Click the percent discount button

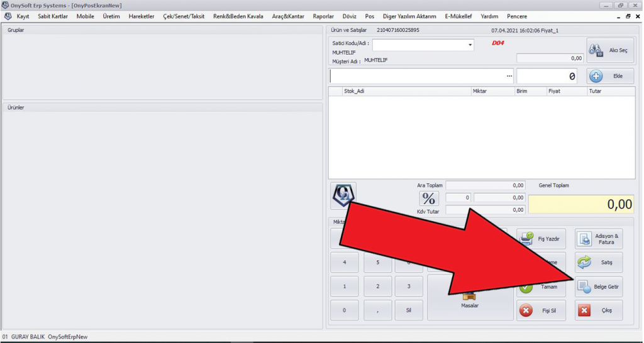pos(429,199)
